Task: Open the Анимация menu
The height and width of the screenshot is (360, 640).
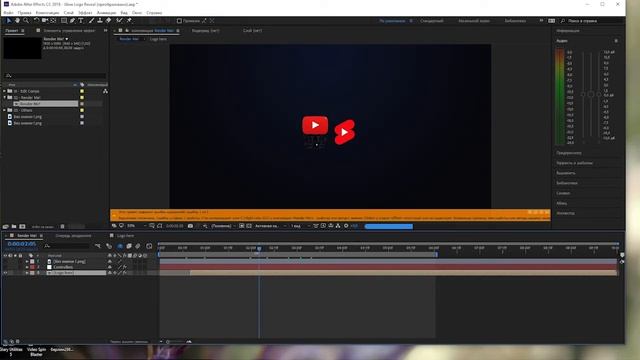Action: (x=106, y=13)
